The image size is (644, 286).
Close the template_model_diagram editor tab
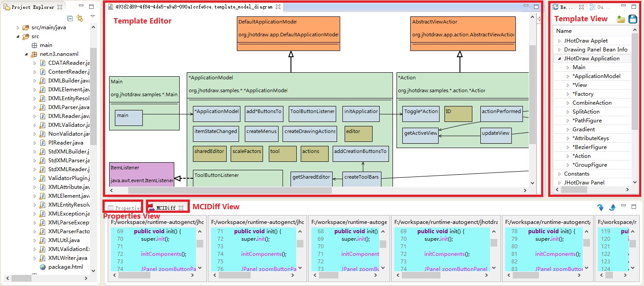coord(278,7)
